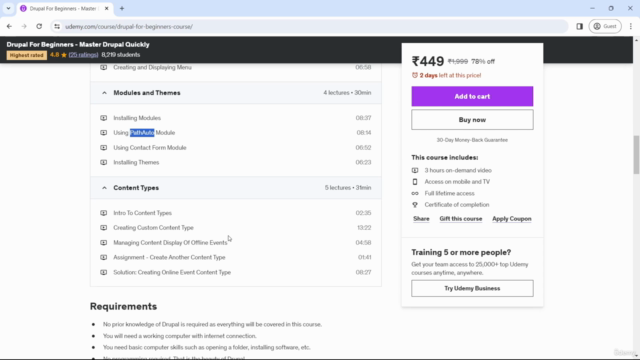Click Creating and Displaying Menu lecture
The width and height of the screenshot is (640, 360).
[152, 67]
